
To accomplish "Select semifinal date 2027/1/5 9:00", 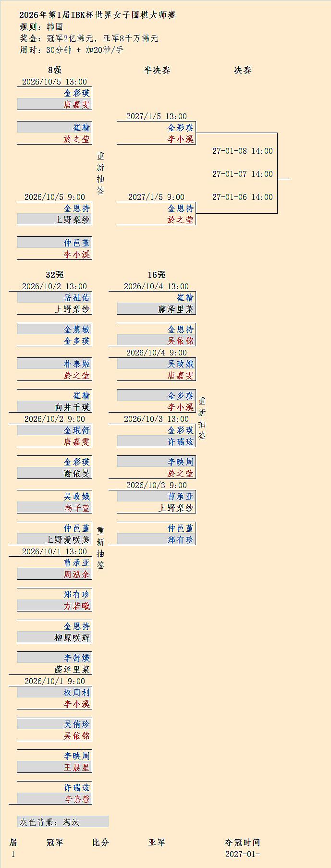I will point(157,197).
